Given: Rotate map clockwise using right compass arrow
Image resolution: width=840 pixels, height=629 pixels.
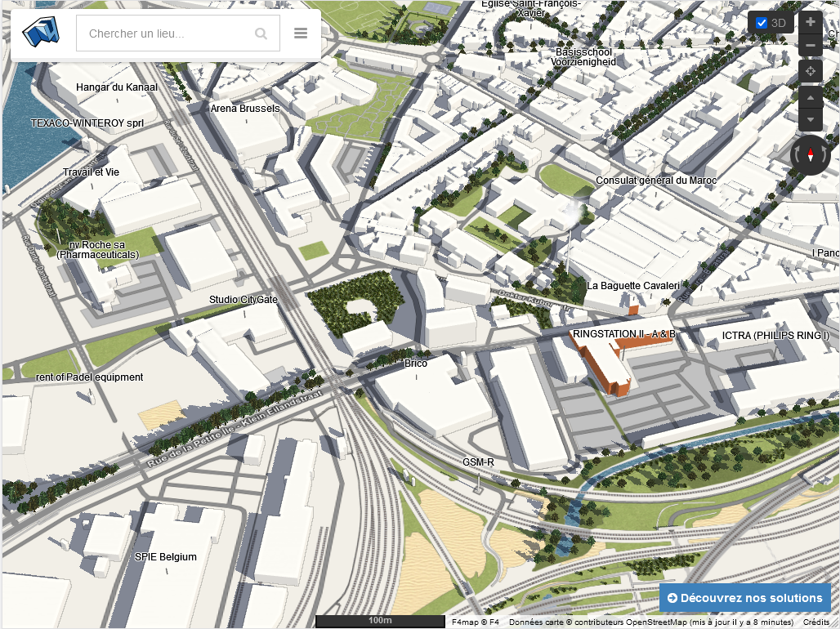Looking at the screenshot, I should coord(824,155).
